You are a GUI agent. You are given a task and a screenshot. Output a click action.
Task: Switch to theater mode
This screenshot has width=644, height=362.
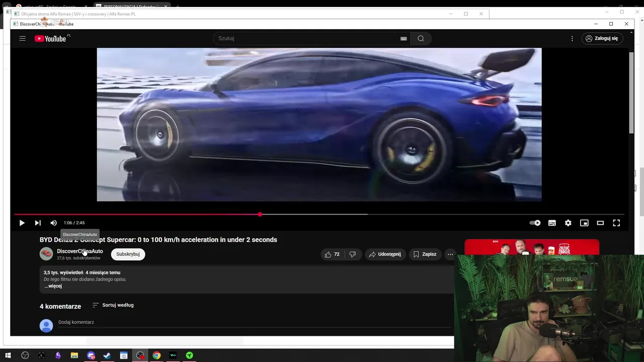point(600,223)
